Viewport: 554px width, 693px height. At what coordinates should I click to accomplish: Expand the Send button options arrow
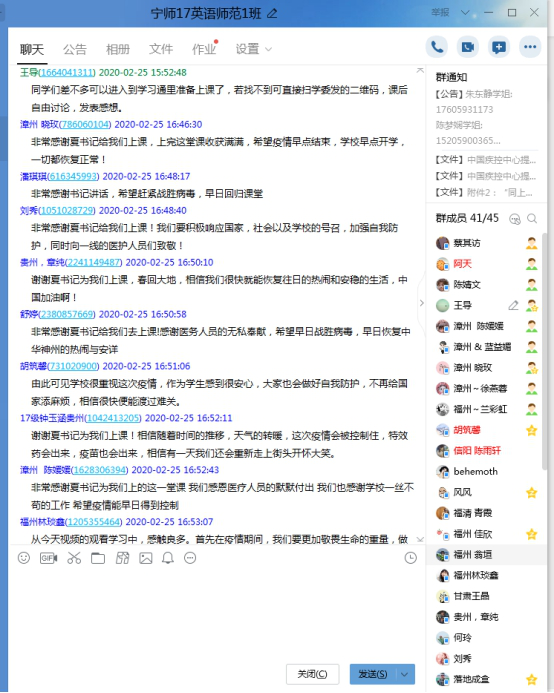tap(405, 674)
